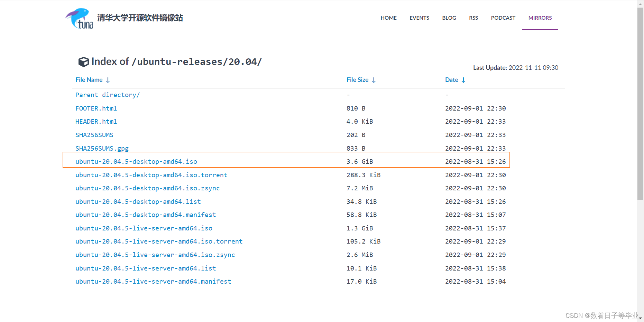Open FOOTER.html file link

[96, 108]
